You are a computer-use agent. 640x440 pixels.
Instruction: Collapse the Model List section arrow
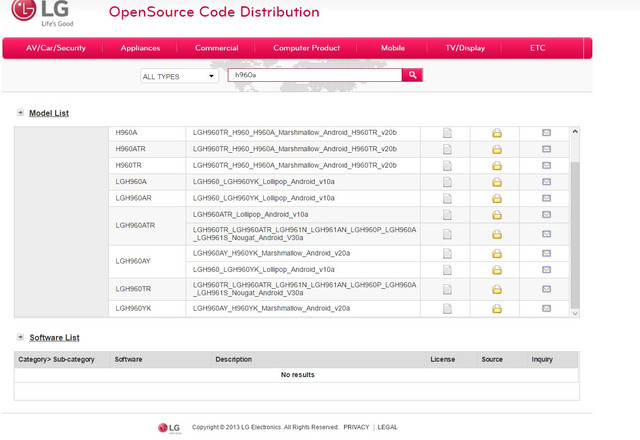20,113
